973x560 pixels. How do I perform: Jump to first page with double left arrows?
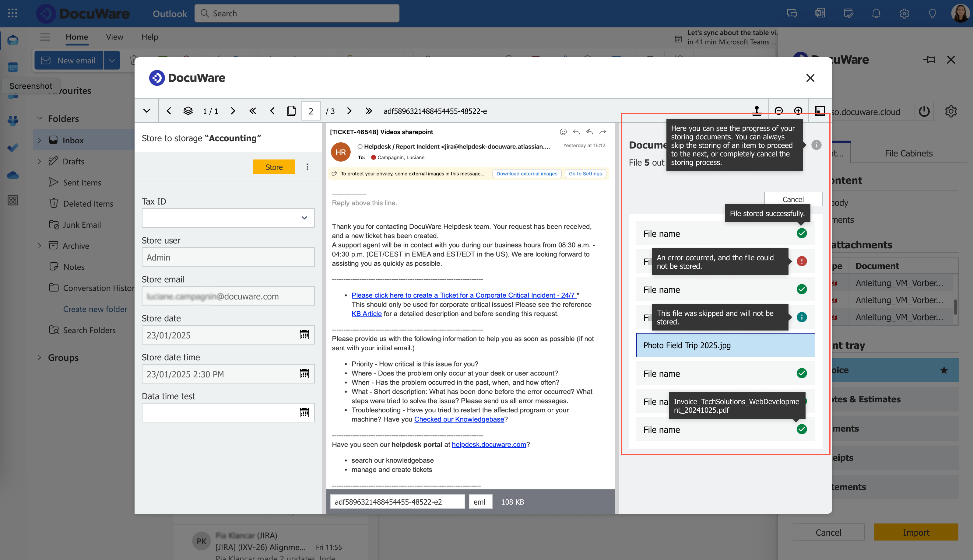point(252,111)
